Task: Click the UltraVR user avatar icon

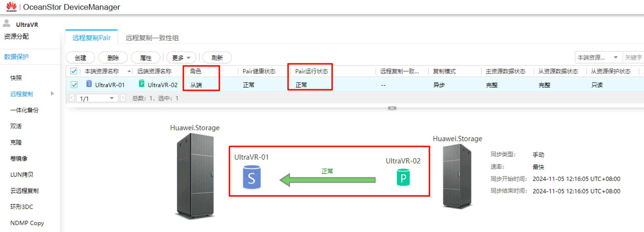Action: coord(7,23)
